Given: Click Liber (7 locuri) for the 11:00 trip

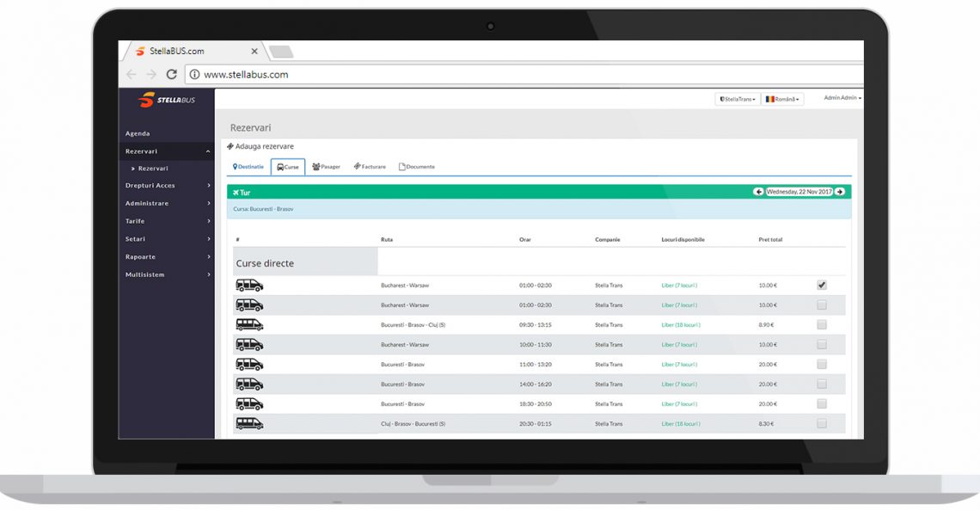Looking at the screenshot, I should click(679, 365).
